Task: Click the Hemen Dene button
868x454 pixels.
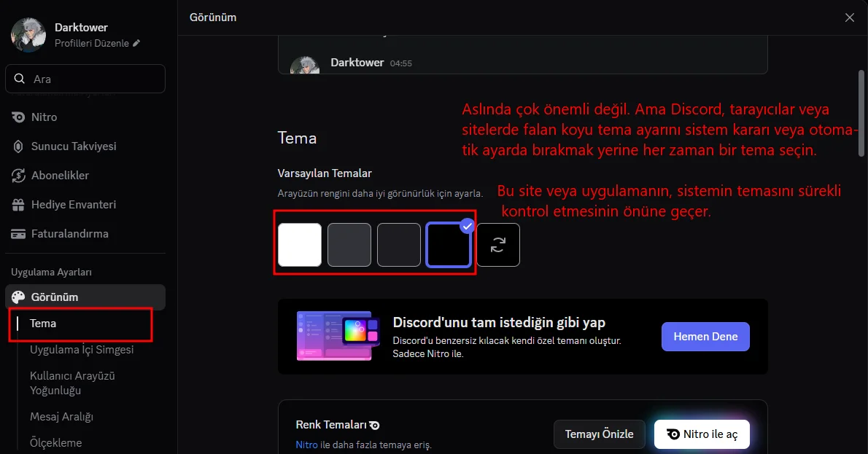Action: coord(705,337)
